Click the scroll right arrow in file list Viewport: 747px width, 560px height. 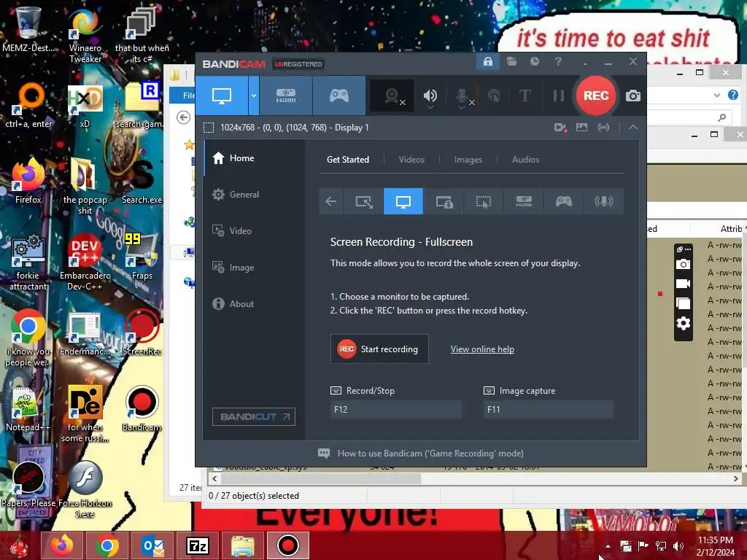pyautogui.click(x=735, y=478)
